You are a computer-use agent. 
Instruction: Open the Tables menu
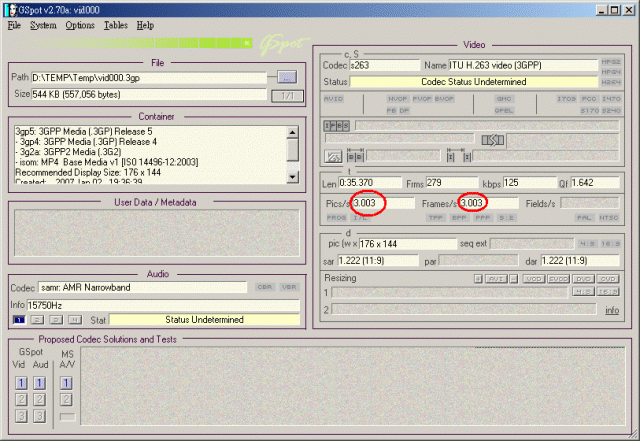[x=116, y=25]
